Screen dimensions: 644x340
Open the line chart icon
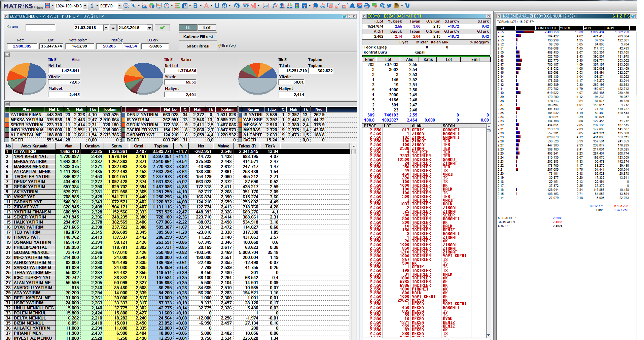[266, 6]
